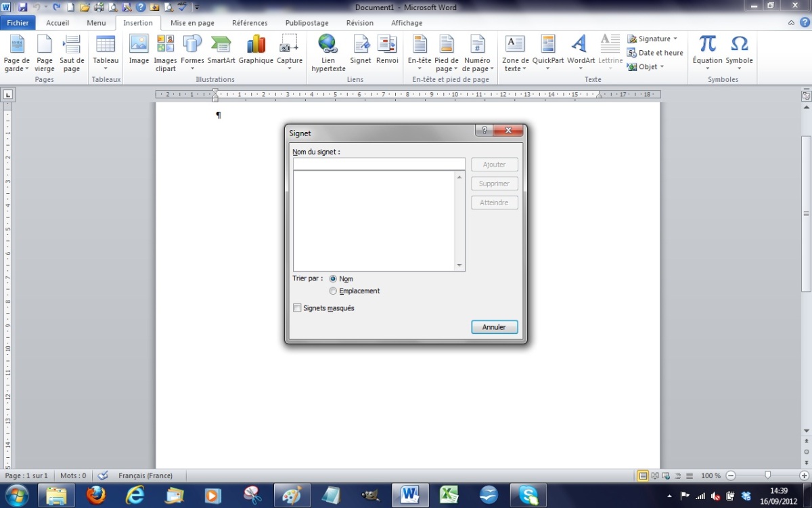This screenshot has height=508, width=812.
Task: Click the Mots : 0 word count
Action: (x=73, y=475)
